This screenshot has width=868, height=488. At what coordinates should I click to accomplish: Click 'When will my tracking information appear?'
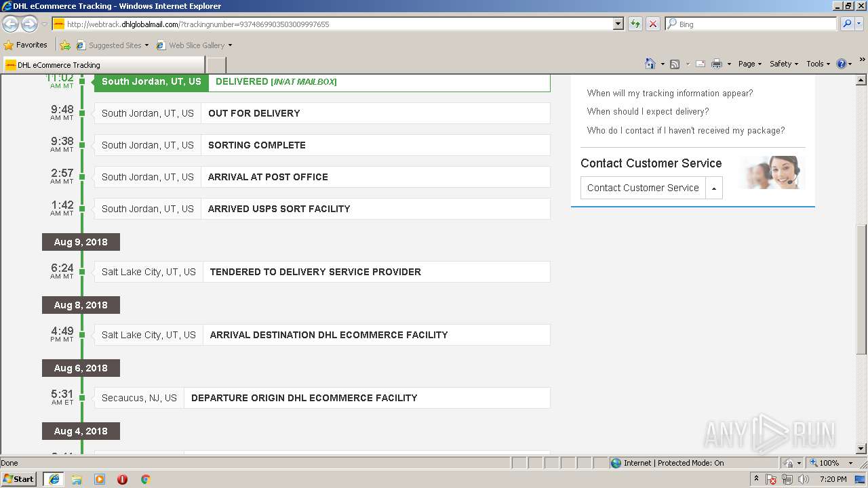[x=670, y=93]
